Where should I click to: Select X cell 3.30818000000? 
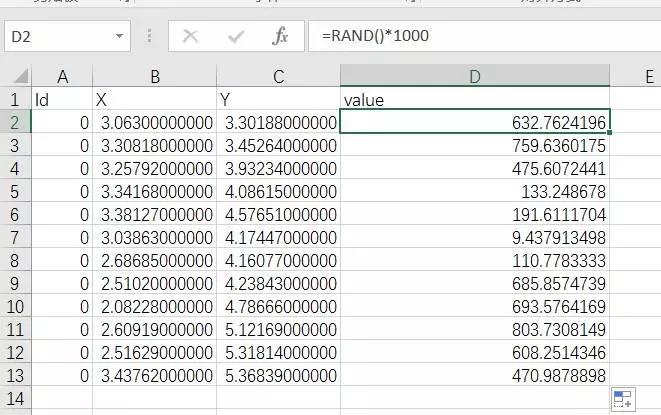pos(154,146)
